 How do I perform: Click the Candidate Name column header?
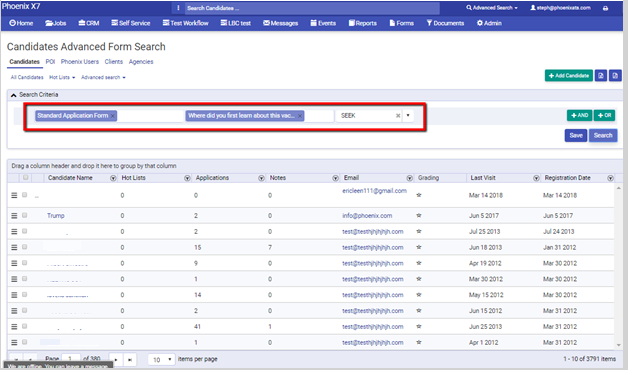tap(70, 178)
